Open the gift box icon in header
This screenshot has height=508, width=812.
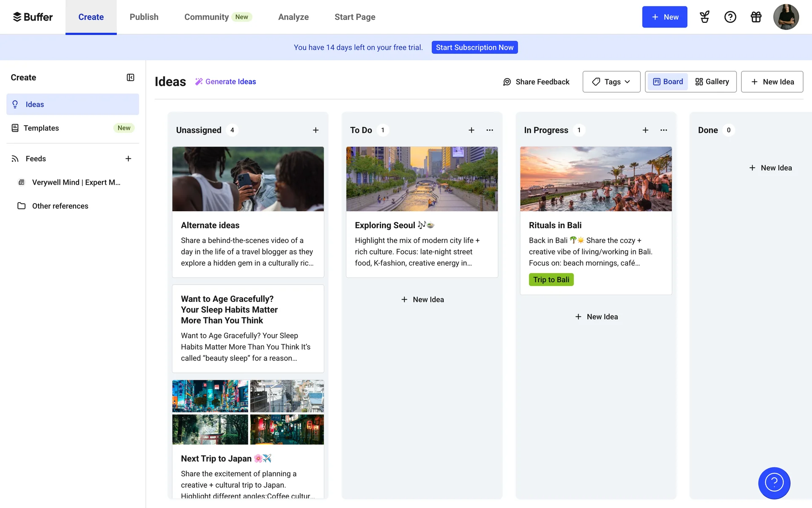click(x=756, y=17)
